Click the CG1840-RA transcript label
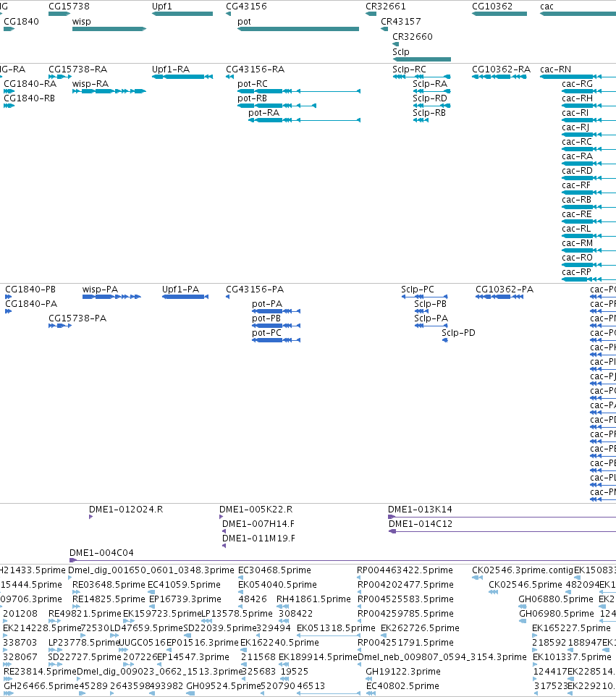The height and width of the screenshot is (697, 616). [x=30, y=83]
